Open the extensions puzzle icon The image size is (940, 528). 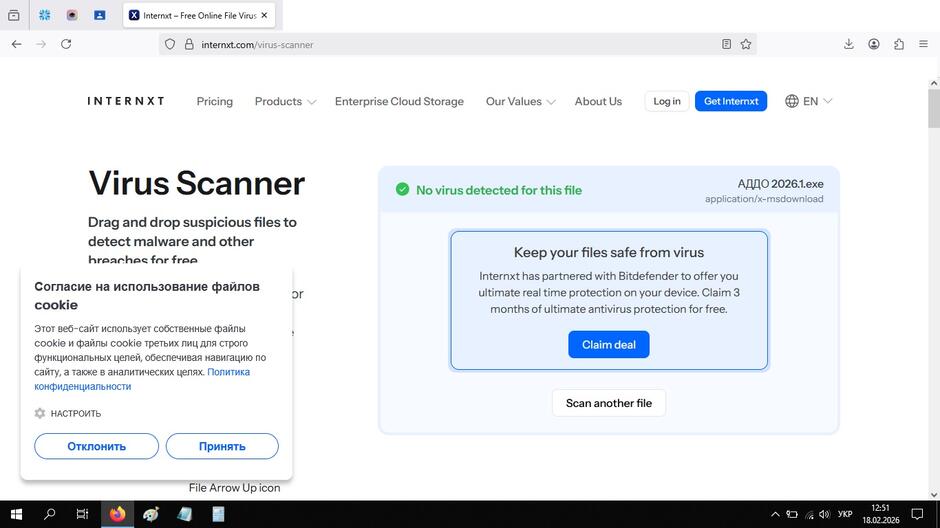click(x=899, y=44)
